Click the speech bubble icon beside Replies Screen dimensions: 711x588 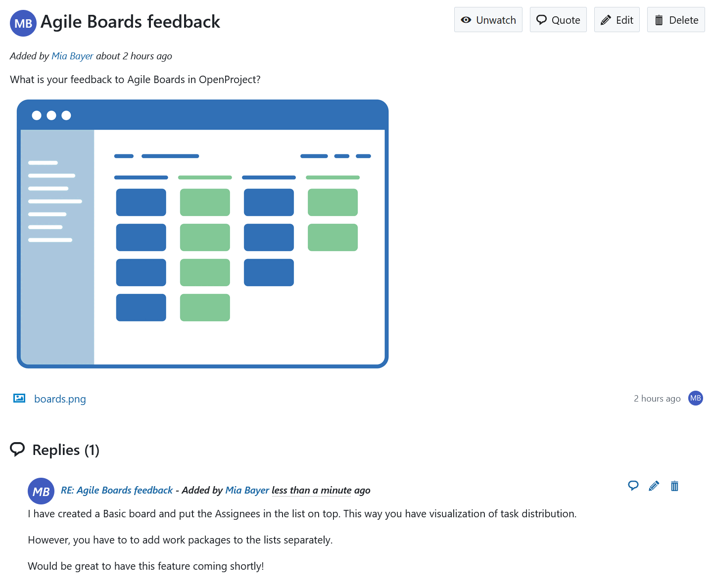[17, 450]
